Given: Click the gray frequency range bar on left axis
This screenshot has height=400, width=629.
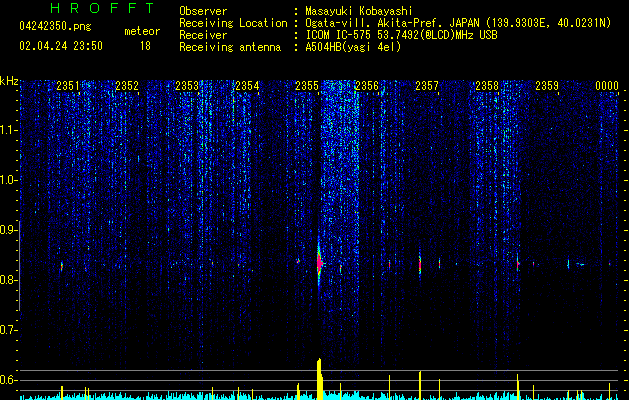Looking at the screenshot, I should 20,266.
